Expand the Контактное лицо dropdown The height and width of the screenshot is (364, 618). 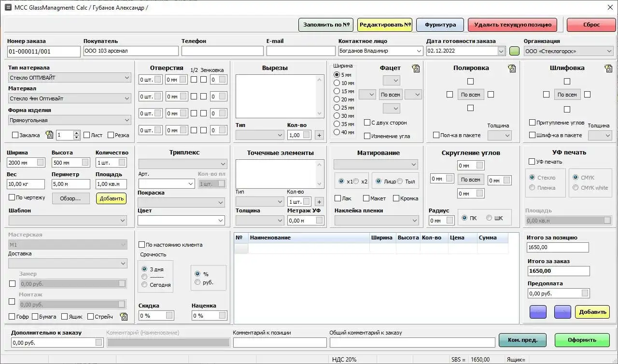tap(418, 51)
